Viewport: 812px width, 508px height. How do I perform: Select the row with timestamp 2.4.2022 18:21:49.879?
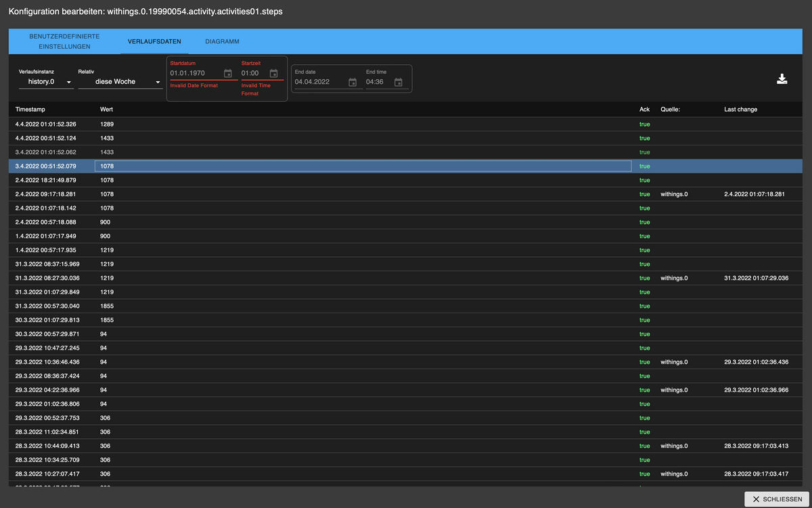pos(406,181)
